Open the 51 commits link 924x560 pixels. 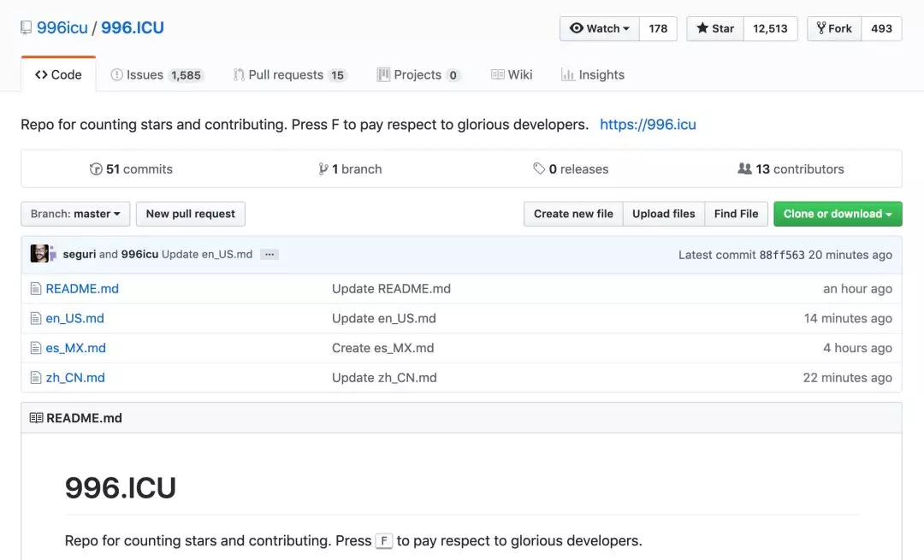tap(132, 169)
